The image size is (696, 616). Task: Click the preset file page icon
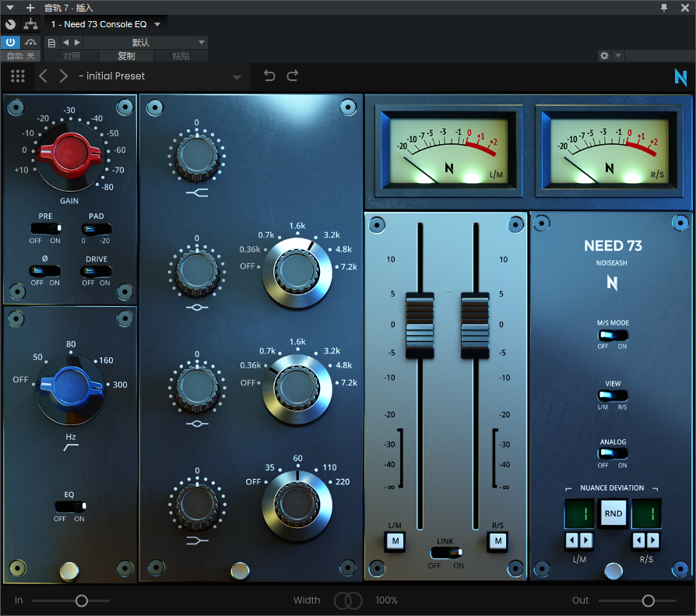(51, 43)
